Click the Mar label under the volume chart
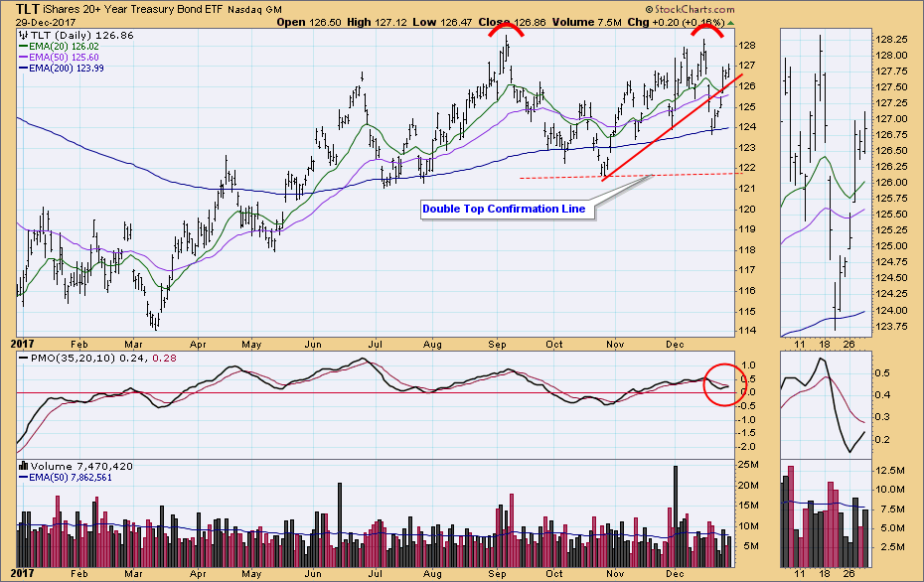 tap(133, 573)
